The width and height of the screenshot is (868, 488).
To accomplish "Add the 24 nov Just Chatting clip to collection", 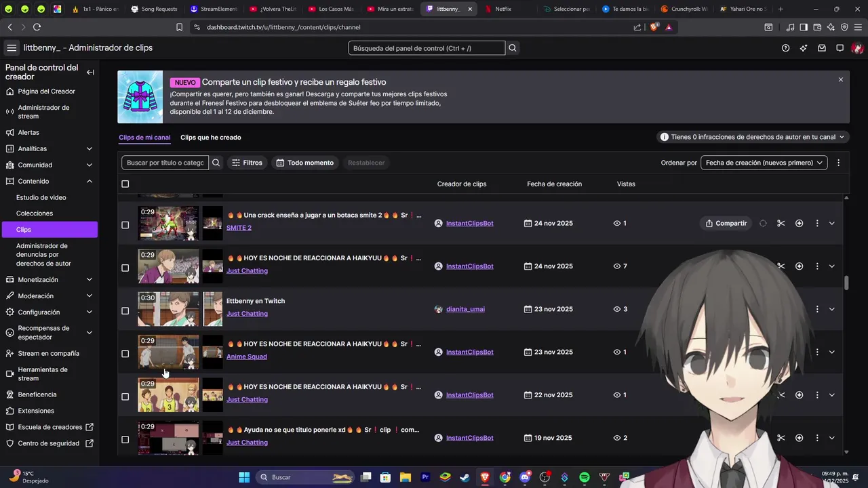I will (800, 266).
